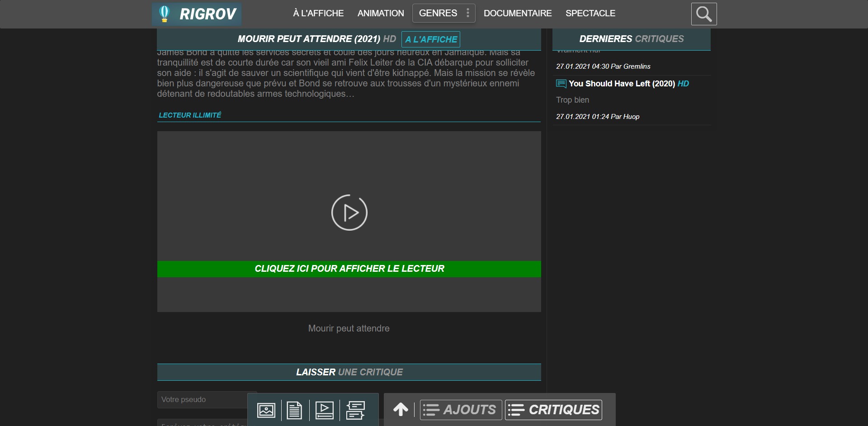Expand the GENRES dropdown menu
The image size is (868, 426).
pos(443,13)
